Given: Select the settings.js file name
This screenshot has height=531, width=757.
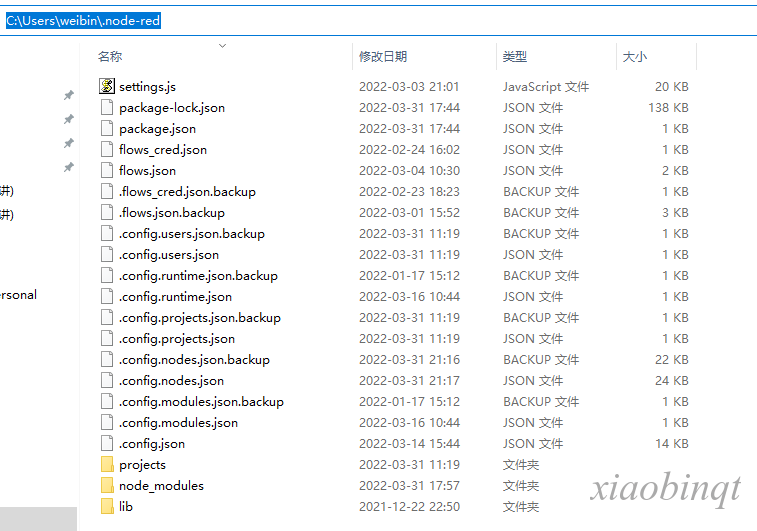Looking at the screenshot, I should pyautogui.click(x=147, y=86).
